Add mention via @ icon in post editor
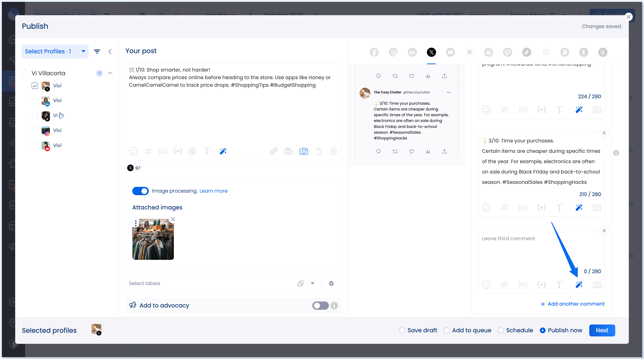The height and width of the screenshot is (359, 644). click(192, 151)
